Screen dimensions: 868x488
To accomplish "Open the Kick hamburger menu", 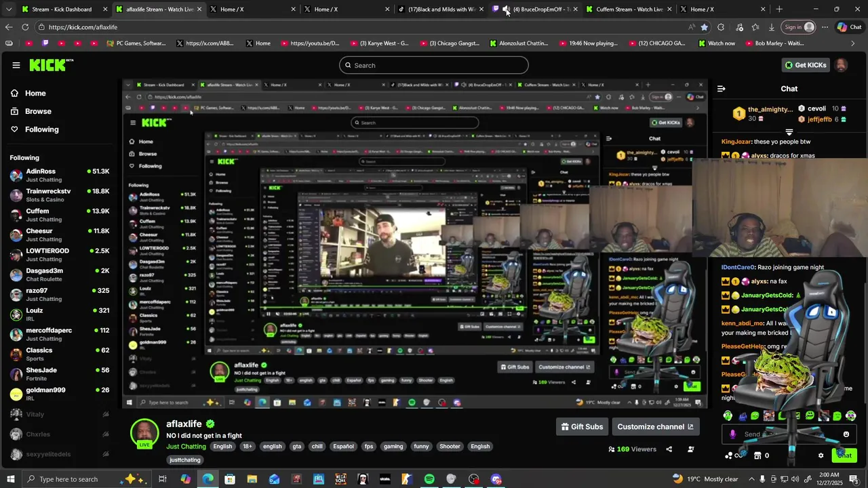I will (x=16, y=65).
